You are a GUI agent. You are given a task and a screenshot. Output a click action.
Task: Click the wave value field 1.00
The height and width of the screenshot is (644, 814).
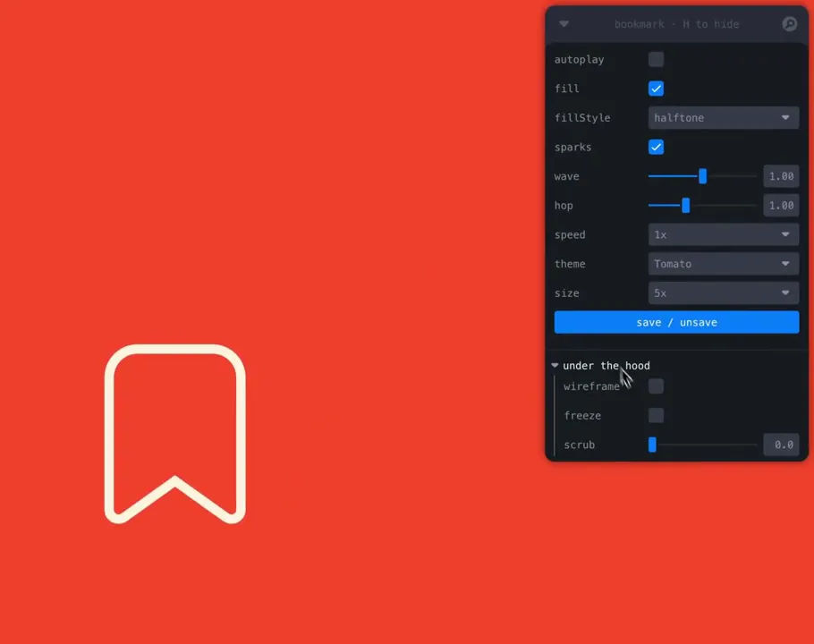781,176
